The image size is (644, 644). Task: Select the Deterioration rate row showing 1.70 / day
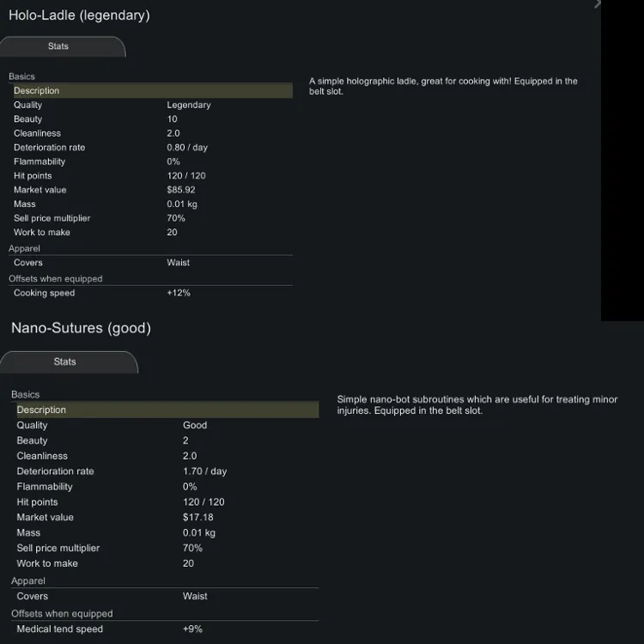click(166, 471)
